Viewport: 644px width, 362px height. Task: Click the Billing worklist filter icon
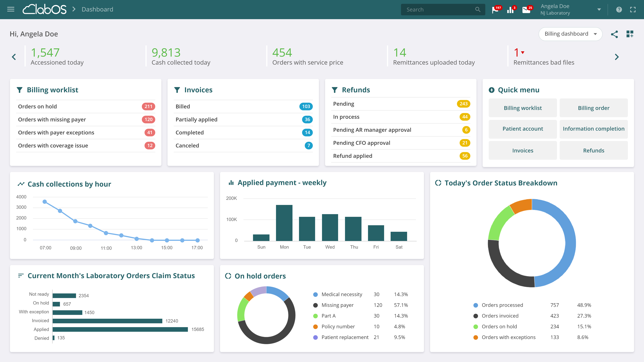tap(20, 90)
